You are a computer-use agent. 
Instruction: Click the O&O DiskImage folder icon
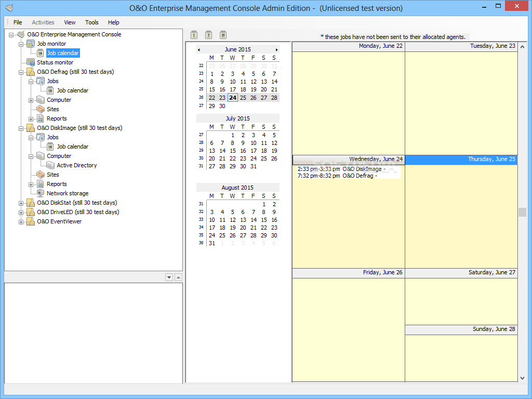31,128
